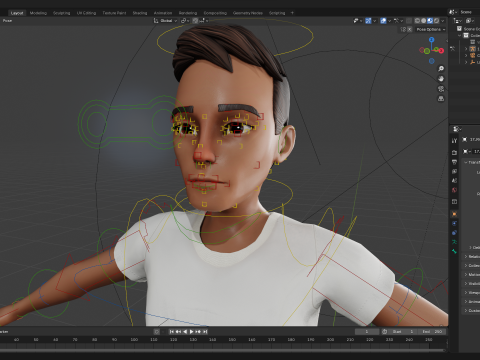Open the Sculpting workspace tab
The image size is (480, 360).
(x=62, y=13)
